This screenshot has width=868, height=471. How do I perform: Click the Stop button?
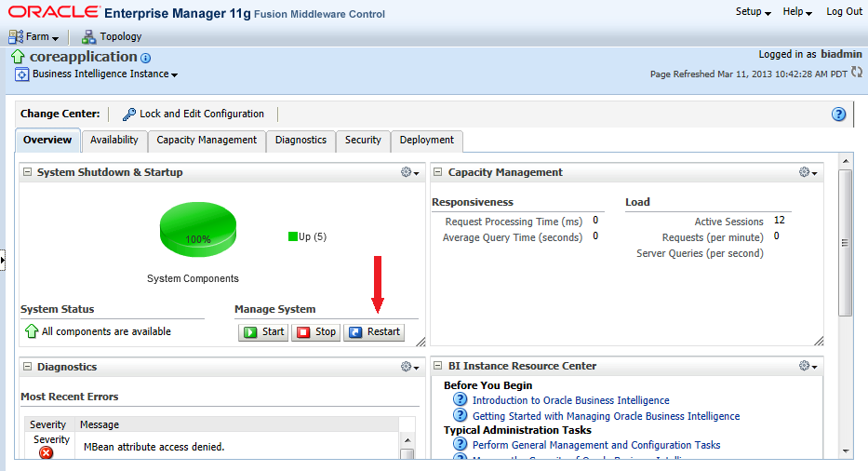(316, 332)
